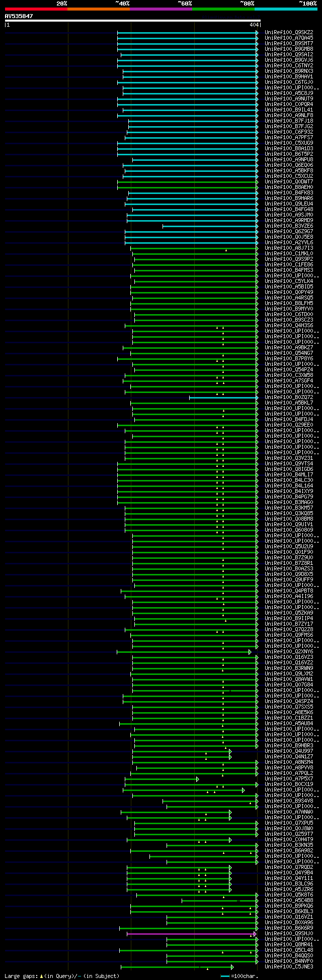Open UniRef100_C0PQR4 entry
Image resolution: width=322 pixels, height=980 pixels.
pos(289,105)
